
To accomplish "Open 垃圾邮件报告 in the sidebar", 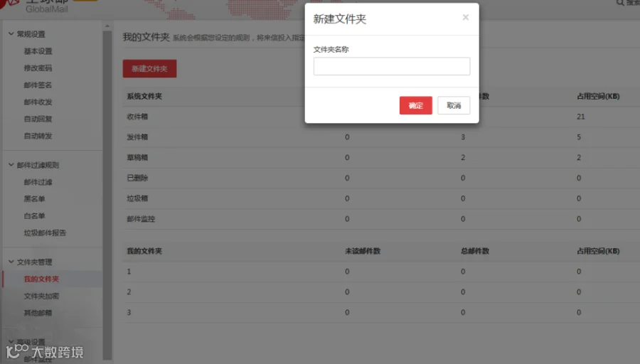I will pyautogui.click(x=45, y=232).
